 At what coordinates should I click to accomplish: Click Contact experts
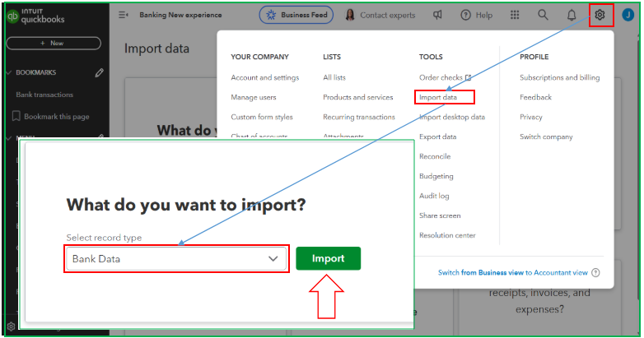[x=387, y=15]
